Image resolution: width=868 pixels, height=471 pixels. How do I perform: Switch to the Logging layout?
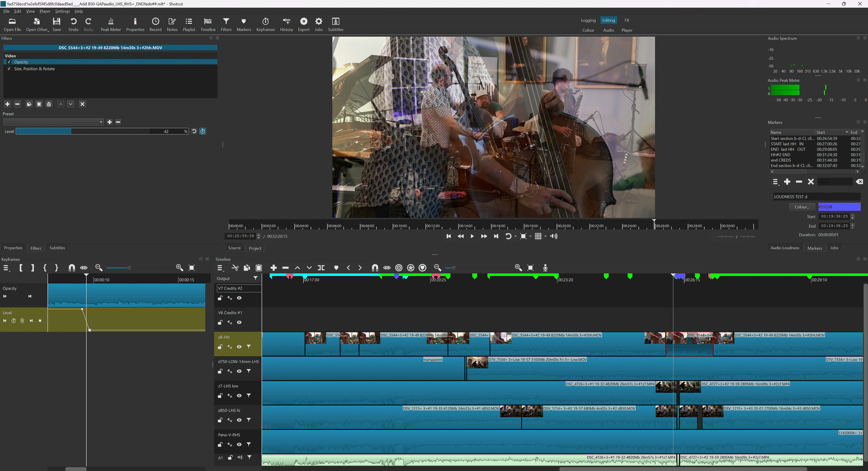click(588, 20)
